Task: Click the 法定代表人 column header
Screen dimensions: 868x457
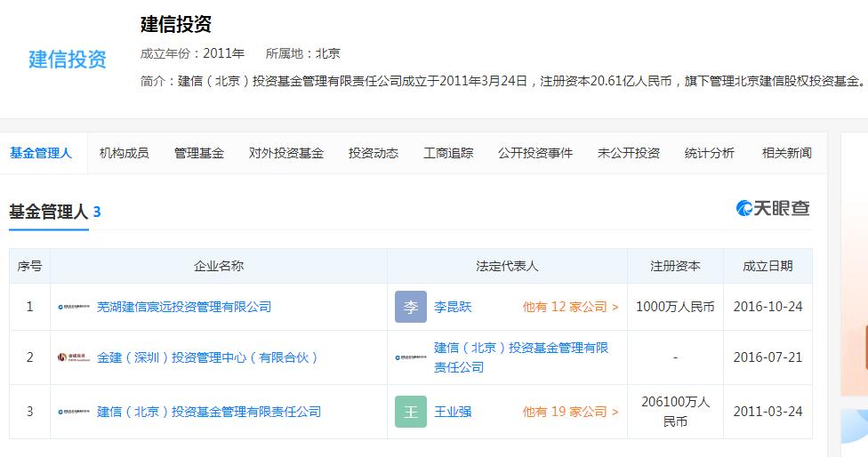Action: pyautogui.click(x=507, y=266)
